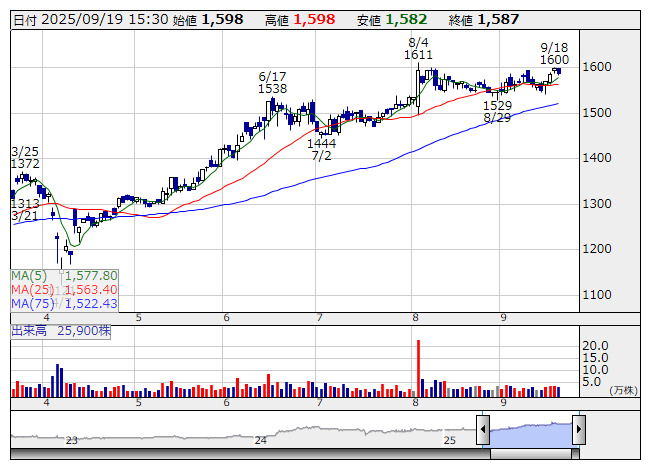The width and height of the screenshot is (653, 470).
Task: Click the year 25 marker in overview chart
Action: [x=450, y=440]
